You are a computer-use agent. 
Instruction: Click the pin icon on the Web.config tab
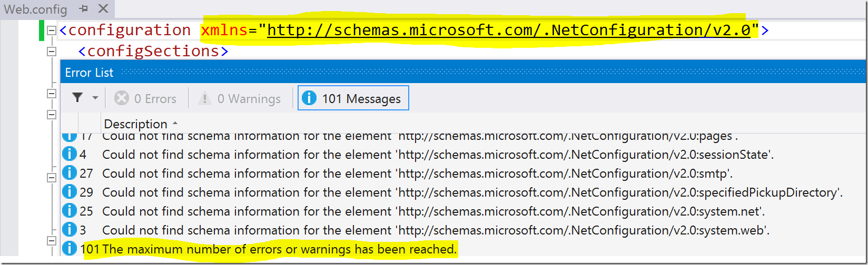84,9
